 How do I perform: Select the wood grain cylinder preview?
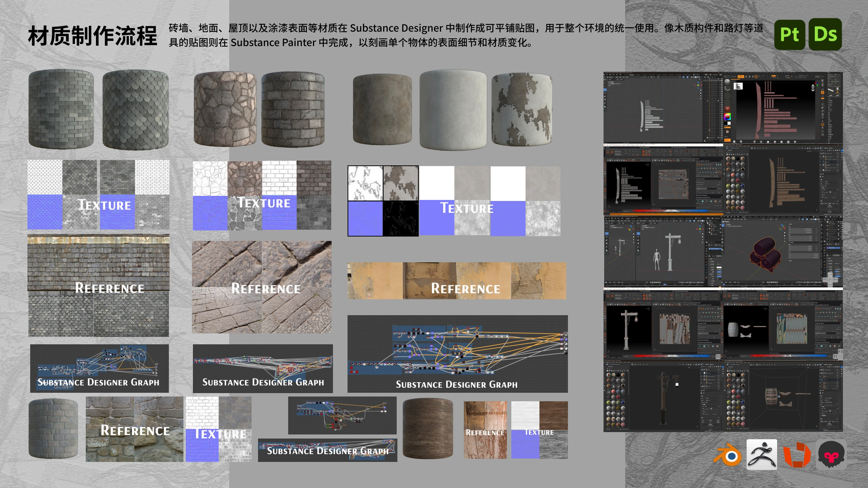point(428,429)
